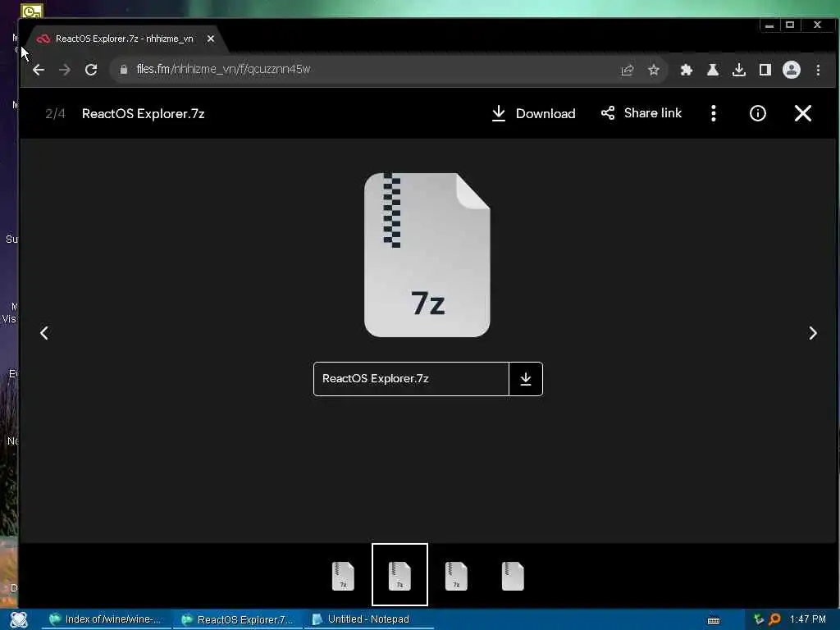840x630 pixels.
Task: Click the large 7z archive file icon
Action: pos(427,255)
